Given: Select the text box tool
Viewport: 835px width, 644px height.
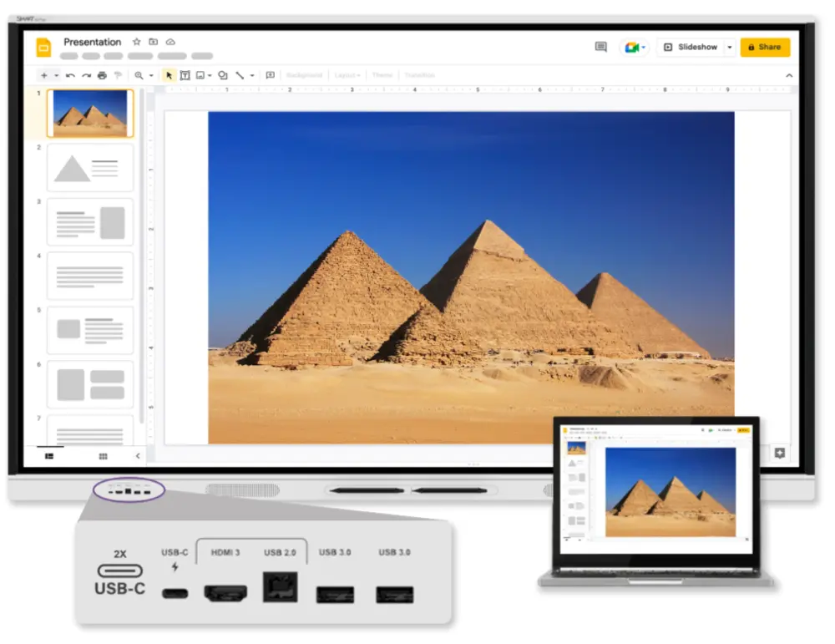Looking at the screenshot, I should point(185,76).
